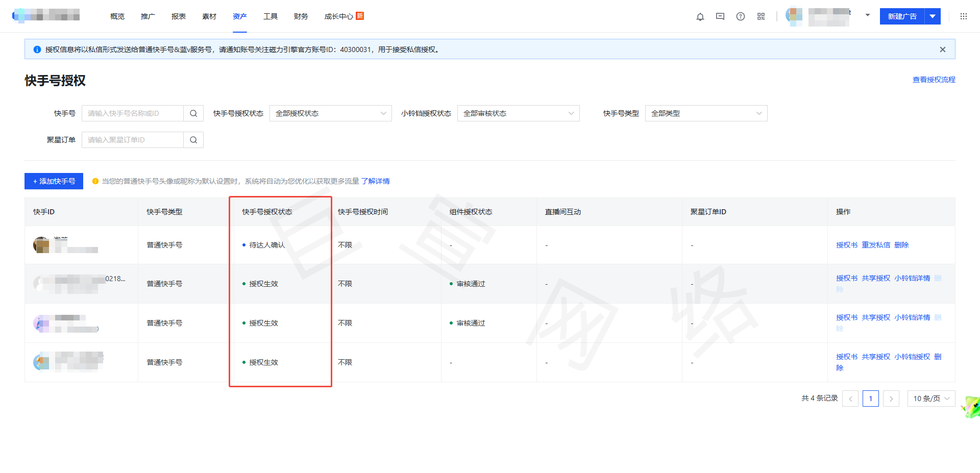
Task: Click search icon in 聚星订单 field
Action: tap(193, 140)
